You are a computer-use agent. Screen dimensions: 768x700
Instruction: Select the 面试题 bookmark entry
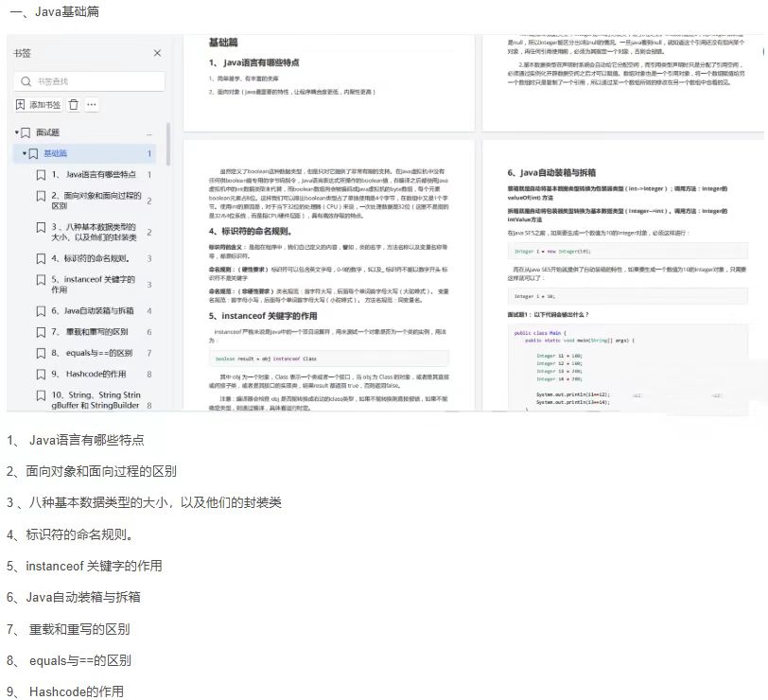47,132
